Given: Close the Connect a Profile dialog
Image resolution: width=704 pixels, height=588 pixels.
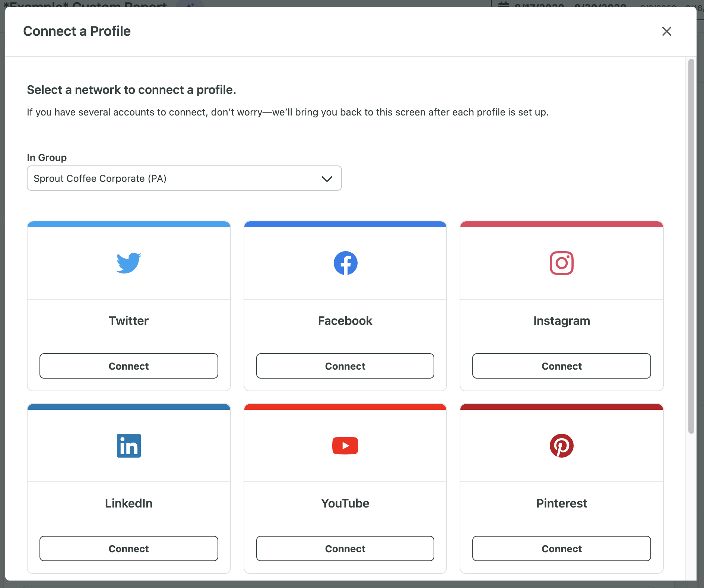Looking at the screenshot, I should coord(666,31).
